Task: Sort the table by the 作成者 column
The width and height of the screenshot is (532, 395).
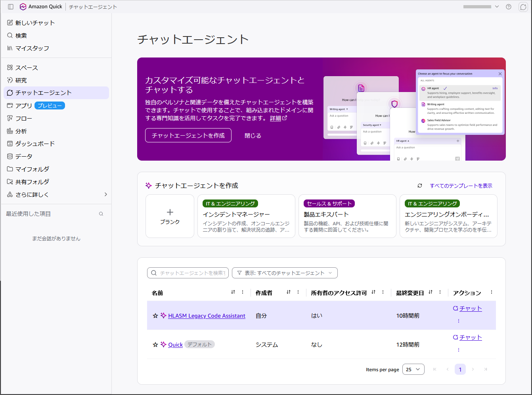Action: click(289, 292)
